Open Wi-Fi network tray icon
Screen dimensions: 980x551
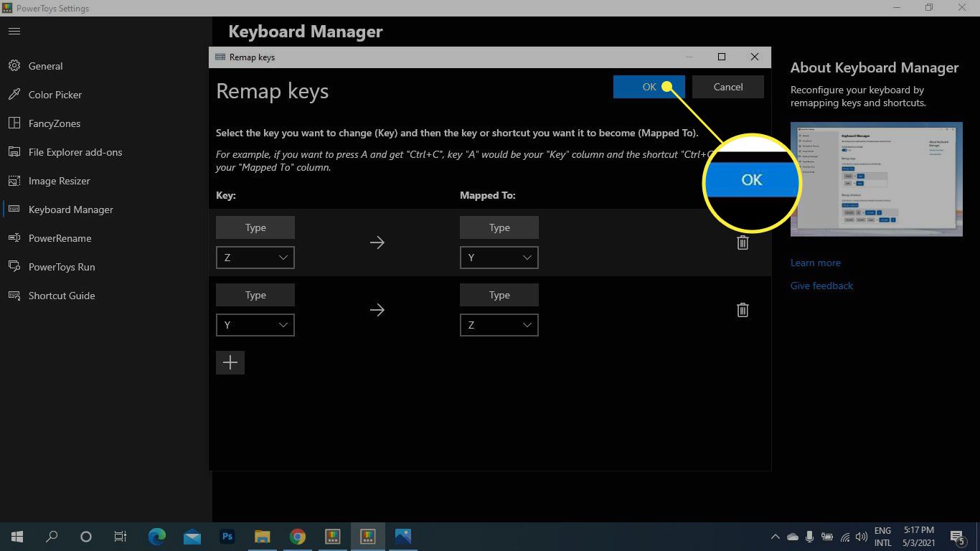pyautogui.click(x=844, y=537)
